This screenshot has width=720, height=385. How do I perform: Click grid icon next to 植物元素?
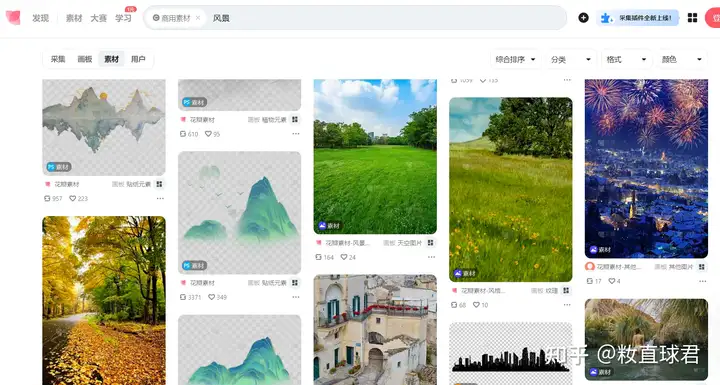pos(295,119)
